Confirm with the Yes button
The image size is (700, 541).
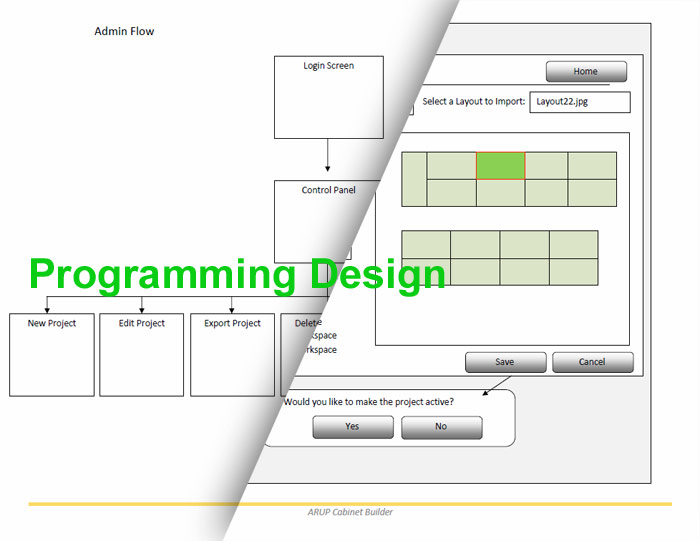coord(352,427)
